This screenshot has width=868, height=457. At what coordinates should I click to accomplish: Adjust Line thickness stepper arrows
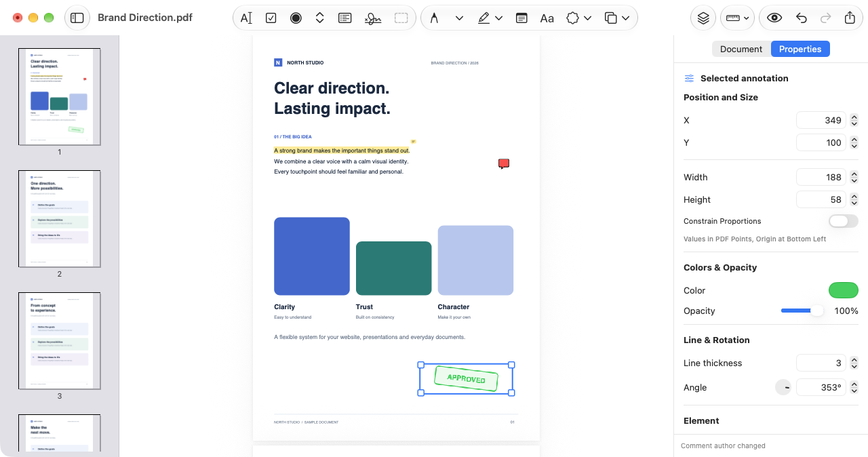[x=854, y=363]
